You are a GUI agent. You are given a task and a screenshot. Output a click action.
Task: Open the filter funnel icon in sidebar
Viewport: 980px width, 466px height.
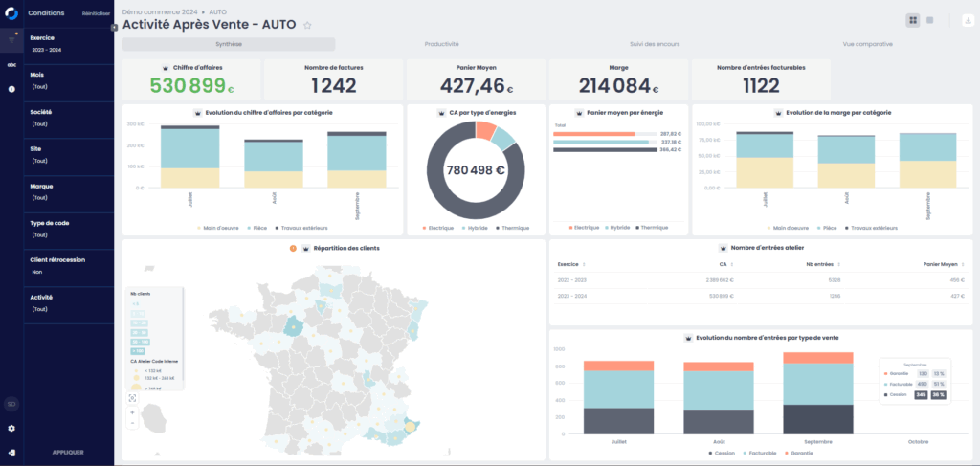click(11, 40)
